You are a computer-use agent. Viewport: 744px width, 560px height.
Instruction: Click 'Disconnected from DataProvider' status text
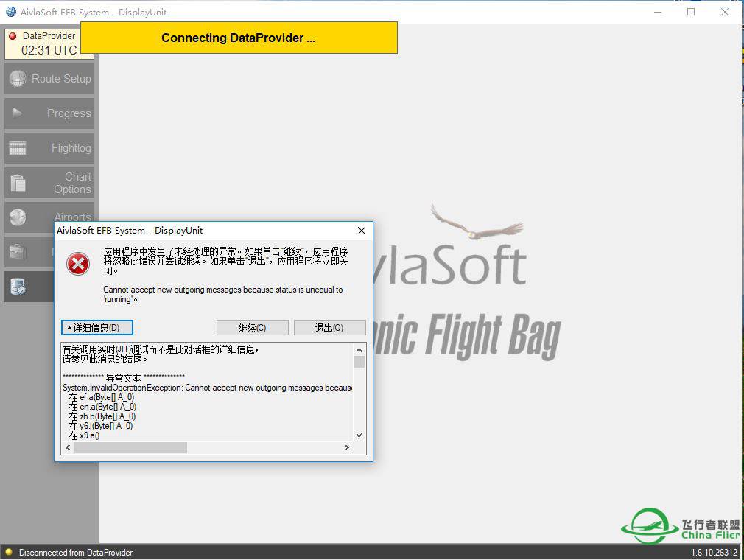click(x=76, y=553)
